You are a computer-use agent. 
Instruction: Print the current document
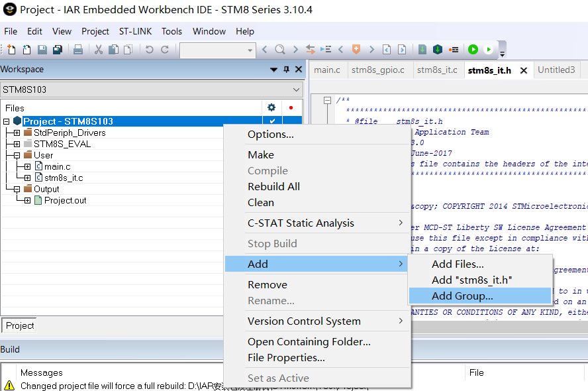click(78, 50)
